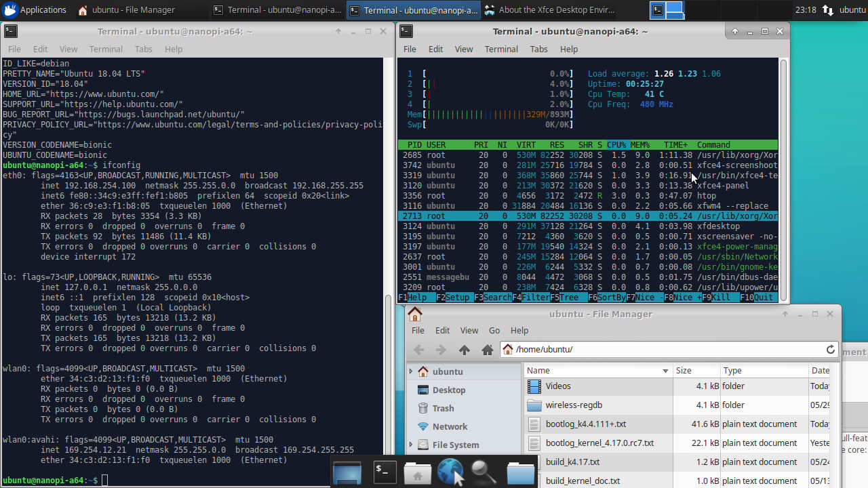
Task: Open the Tabs menu in htop terminal
Action: pos(538,49)
